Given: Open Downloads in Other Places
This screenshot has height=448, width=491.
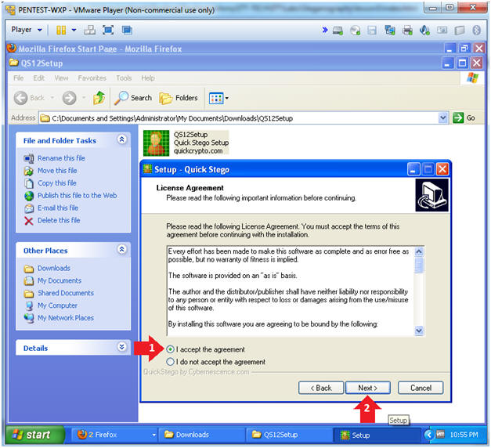Looking at the screenshot, I should [54, 269].
